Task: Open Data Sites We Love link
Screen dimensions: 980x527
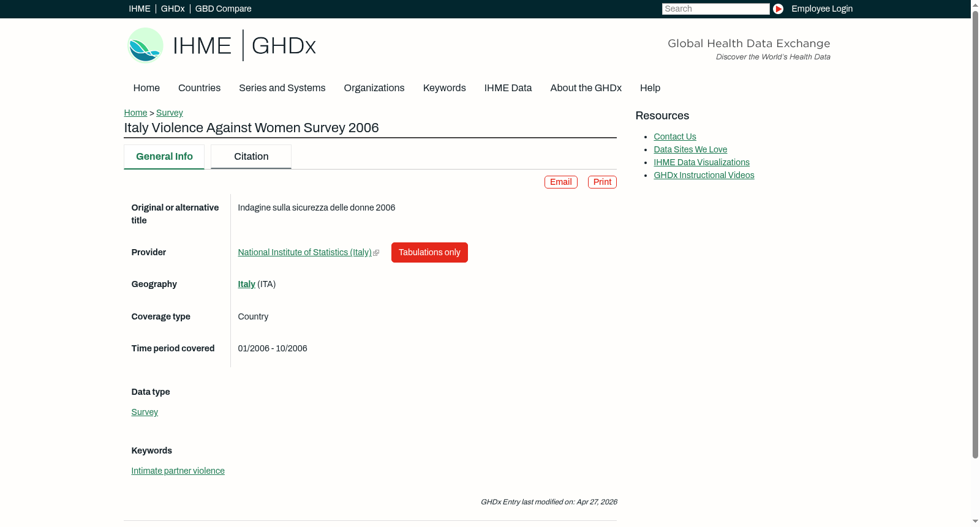Action: pyautogui.click(x=690, y=149)
